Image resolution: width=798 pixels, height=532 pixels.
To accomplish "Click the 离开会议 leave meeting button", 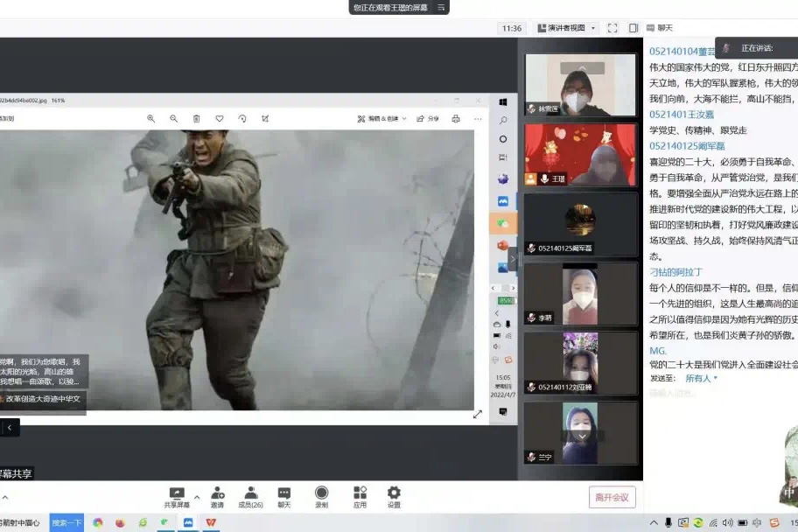I will 612,497.
